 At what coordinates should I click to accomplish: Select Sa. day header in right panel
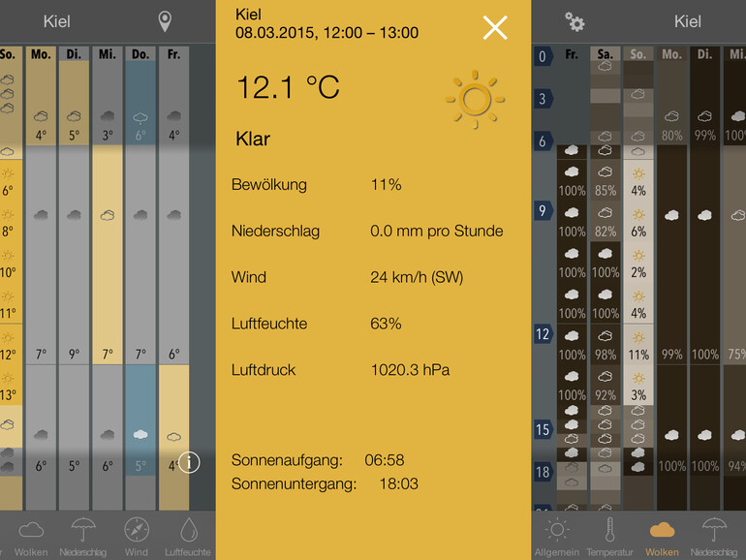point(606,53)
